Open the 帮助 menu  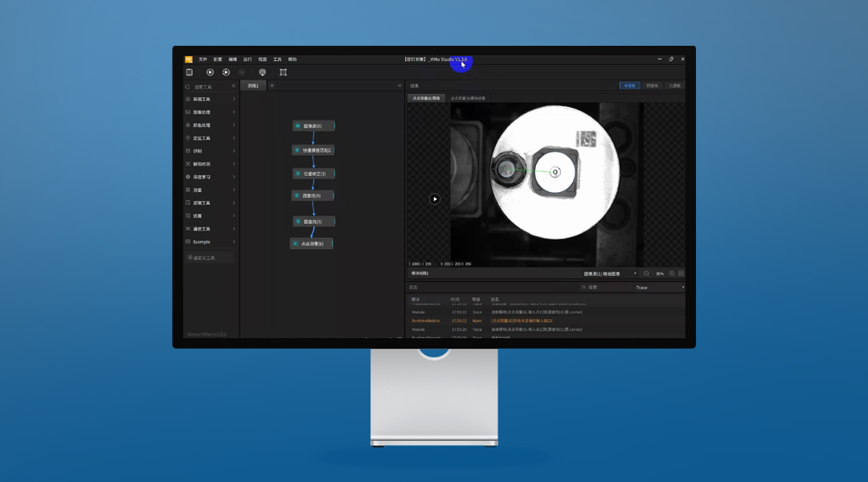(x=293, y=59)
